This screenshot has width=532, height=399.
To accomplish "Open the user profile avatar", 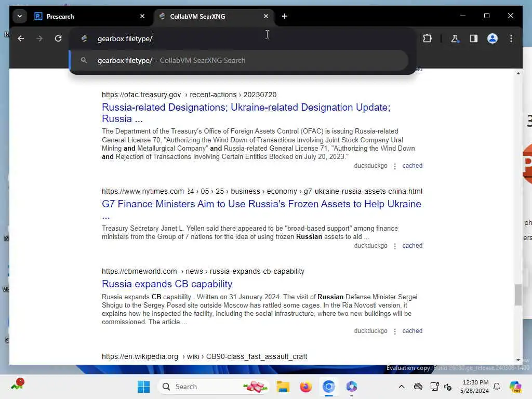I will click(x=493, y=38).
